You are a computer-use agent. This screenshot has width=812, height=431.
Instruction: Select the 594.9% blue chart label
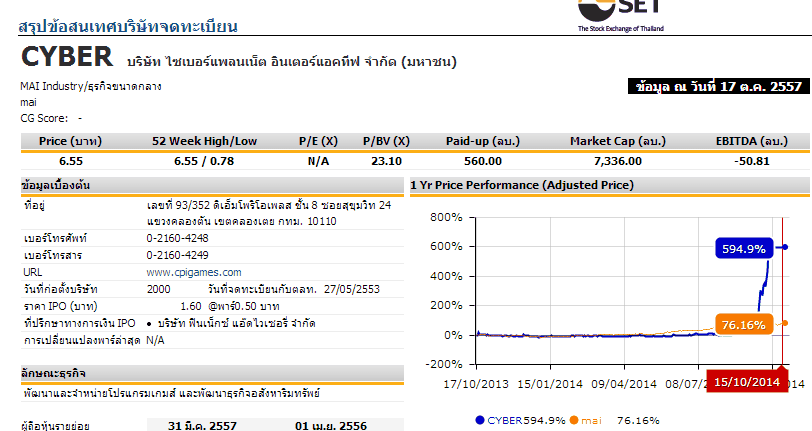click(744, 248)
